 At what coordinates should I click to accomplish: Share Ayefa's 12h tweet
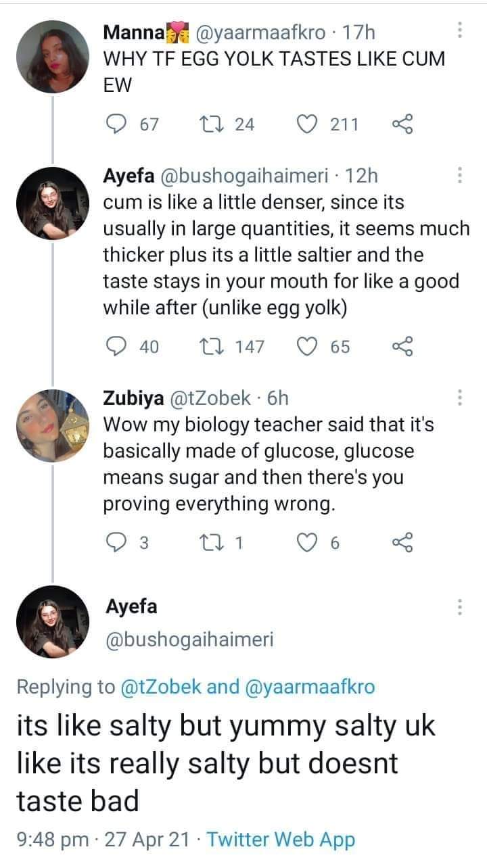(x=402, y=347)
